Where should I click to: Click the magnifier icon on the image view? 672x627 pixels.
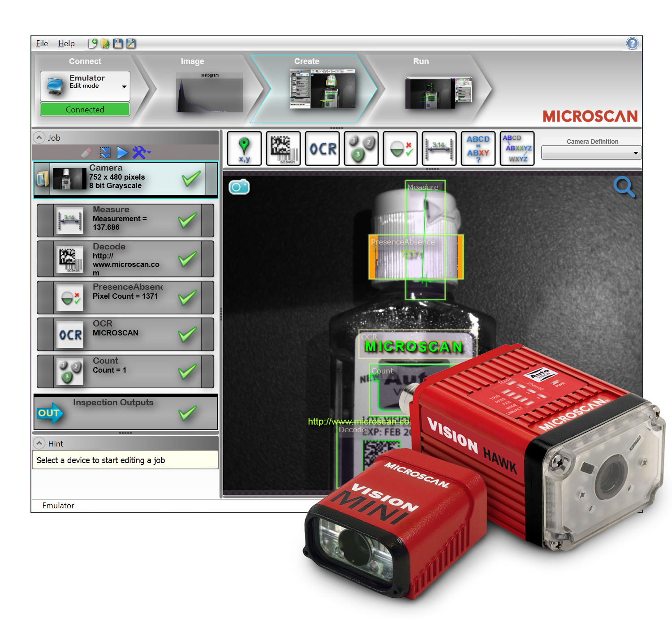(625, 188)
